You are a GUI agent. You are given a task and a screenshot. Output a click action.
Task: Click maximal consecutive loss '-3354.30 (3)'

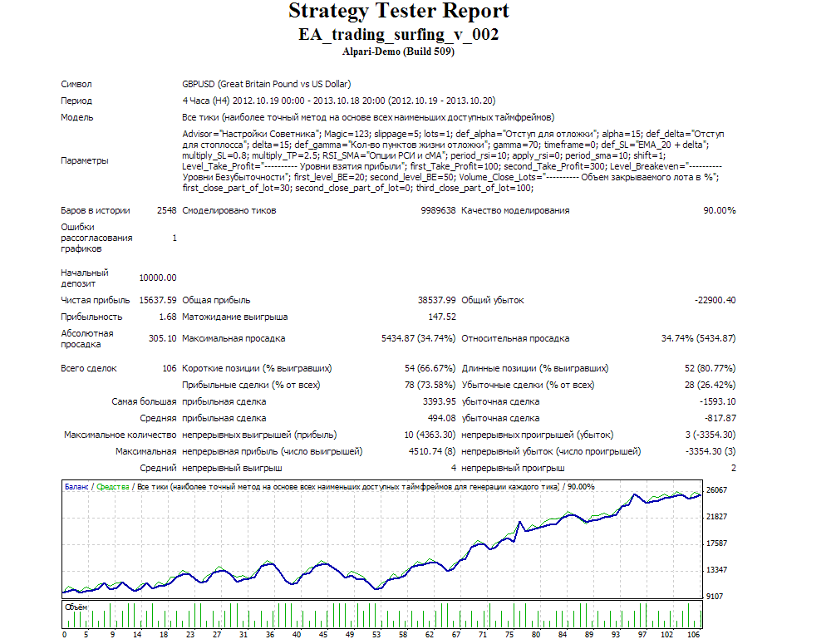click(x=711, y=451)
